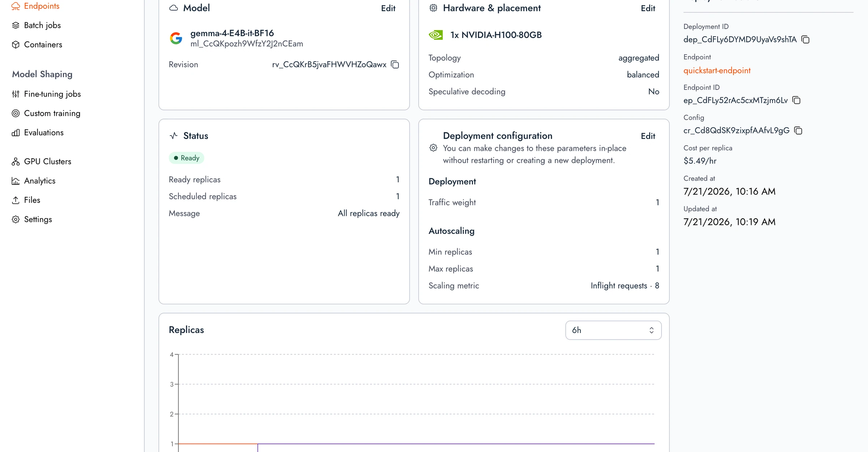The image size is (868, 452).
Task: Click the chip icon beside Hardware & placement
Action: 433,8
